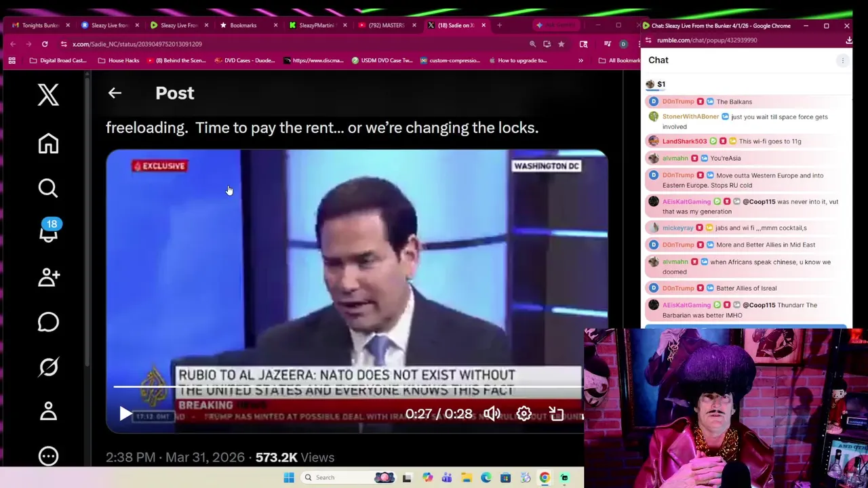The height and width of the screenshot is (488, 868).
Task: Go to the Home feed icon
Action: point(48,143)
